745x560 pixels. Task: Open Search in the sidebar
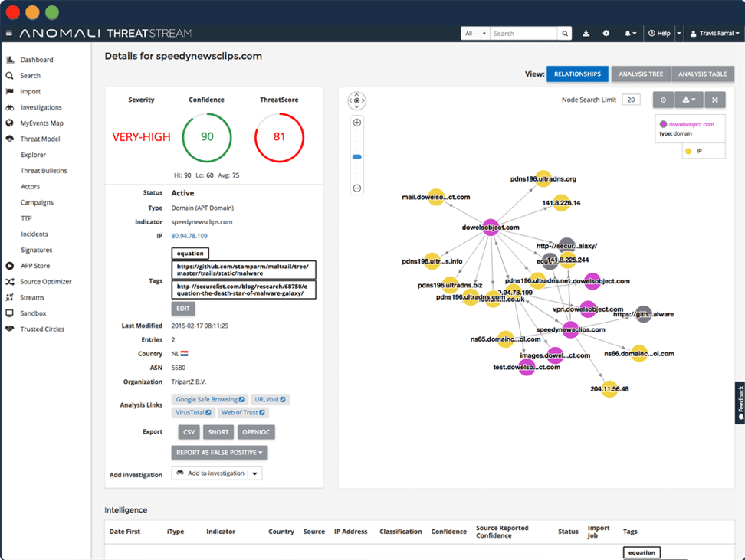point(30,76)
